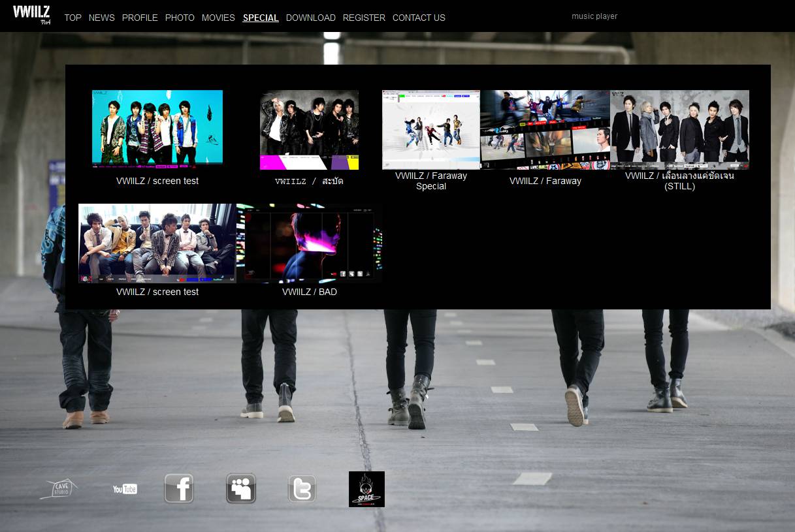This screenshot has height=532, width=795.
Task: Open the VWIILZ / BAD thumbnail
Action: (309, 243)
